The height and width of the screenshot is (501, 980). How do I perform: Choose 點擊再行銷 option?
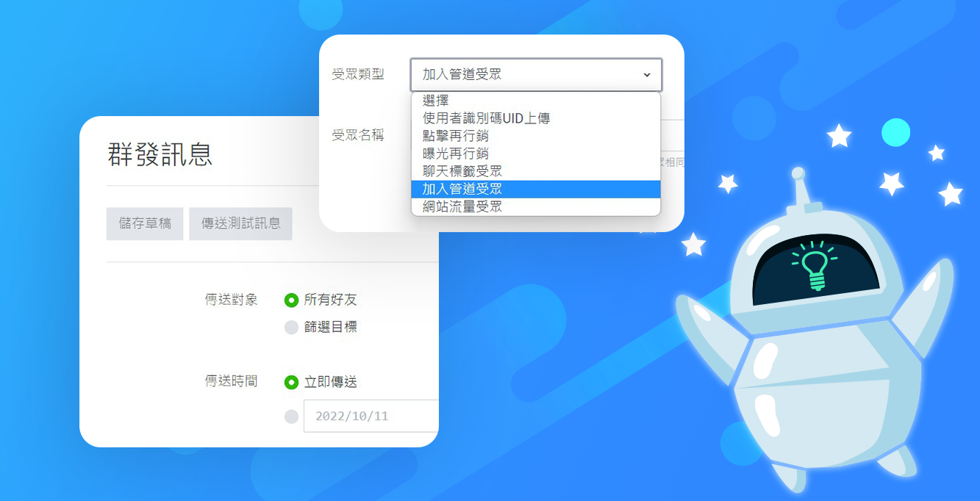536,136
